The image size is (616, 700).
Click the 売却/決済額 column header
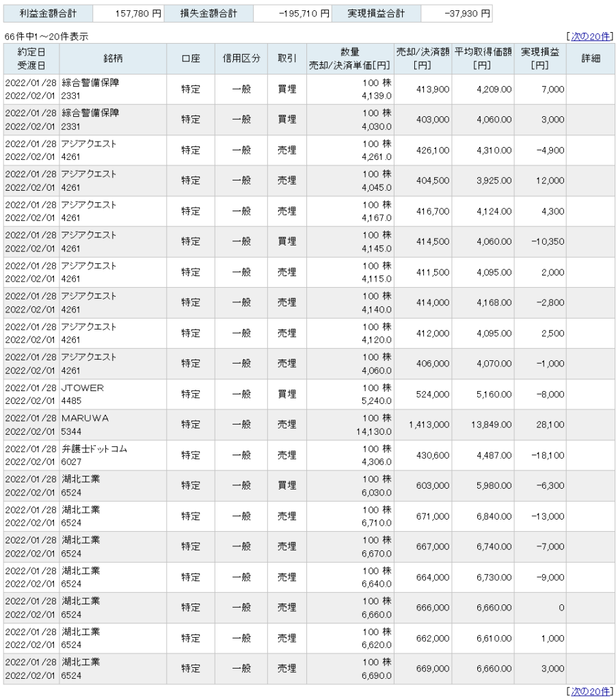(423, 59)
